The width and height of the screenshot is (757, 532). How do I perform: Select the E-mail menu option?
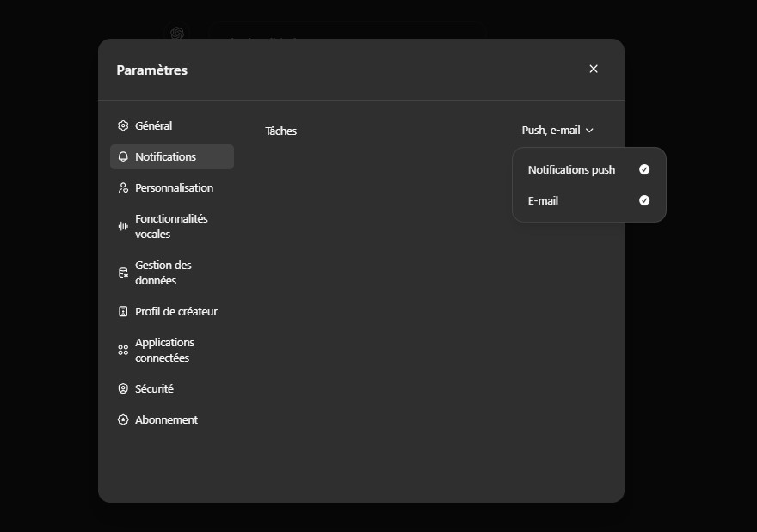click(543, 200)
